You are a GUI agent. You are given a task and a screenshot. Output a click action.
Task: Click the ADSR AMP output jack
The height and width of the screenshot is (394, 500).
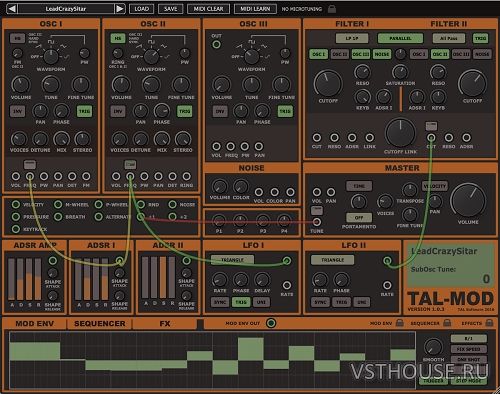53,260
